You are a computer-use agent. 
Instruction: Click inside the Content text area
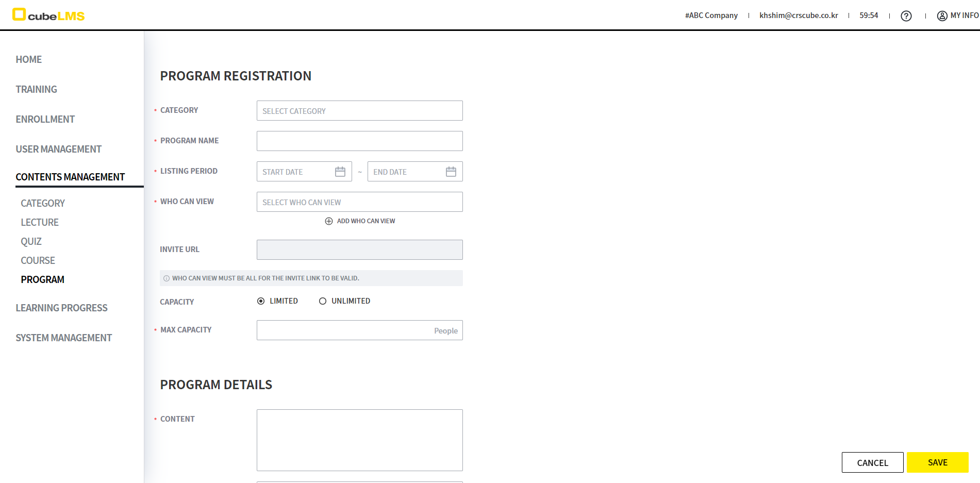coord(359,440)
